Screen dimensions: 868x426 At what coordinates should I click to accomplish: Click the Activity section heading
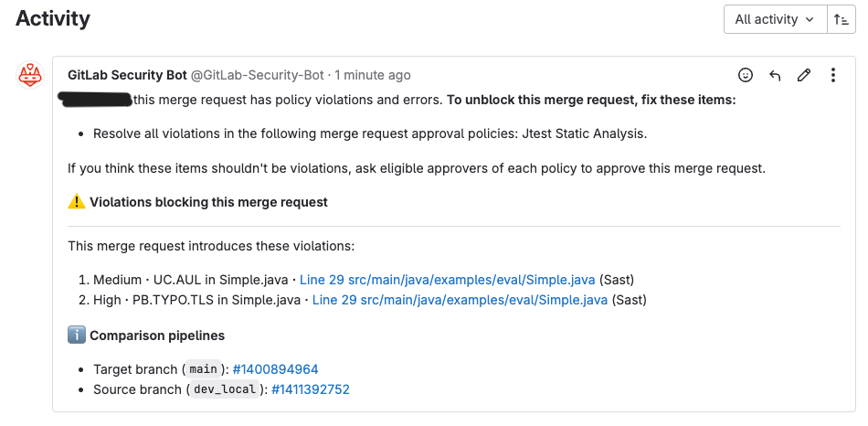53,18
